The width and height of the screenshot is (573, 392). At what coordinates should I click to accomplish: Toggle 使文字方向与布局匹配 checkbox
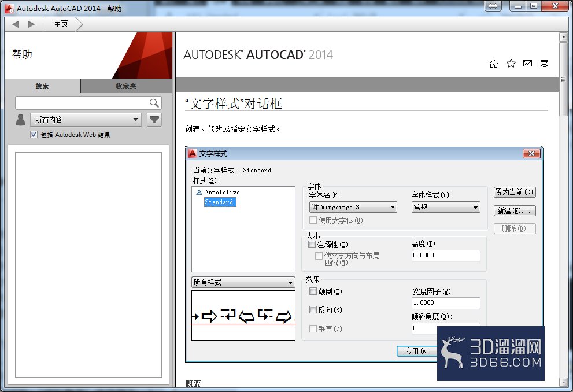click(319, 256)
